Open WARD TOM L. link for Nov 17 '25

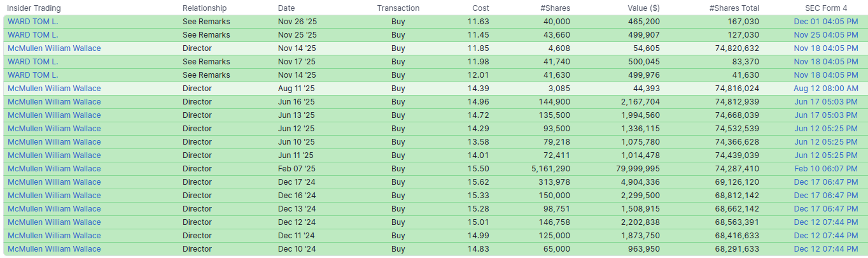coord(32,62)
